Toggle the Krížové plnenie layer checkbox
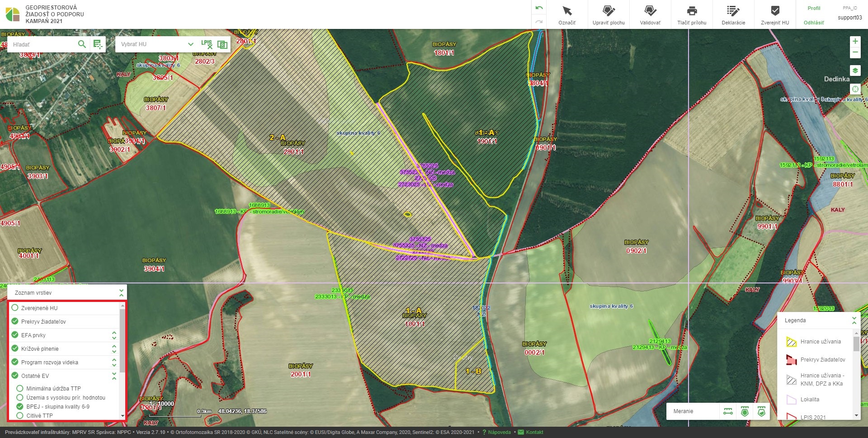 (15, 349)
